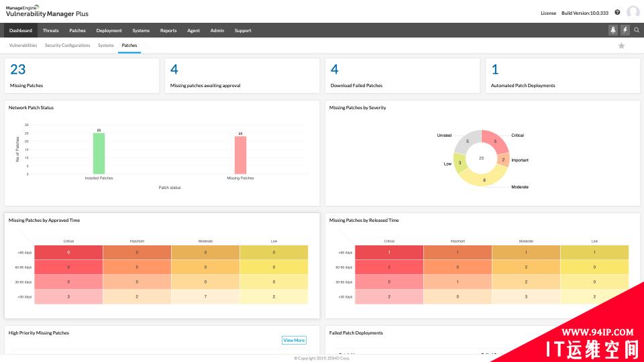Open the Dashboard menu
The image size is (644, 362).
(21, 30)
